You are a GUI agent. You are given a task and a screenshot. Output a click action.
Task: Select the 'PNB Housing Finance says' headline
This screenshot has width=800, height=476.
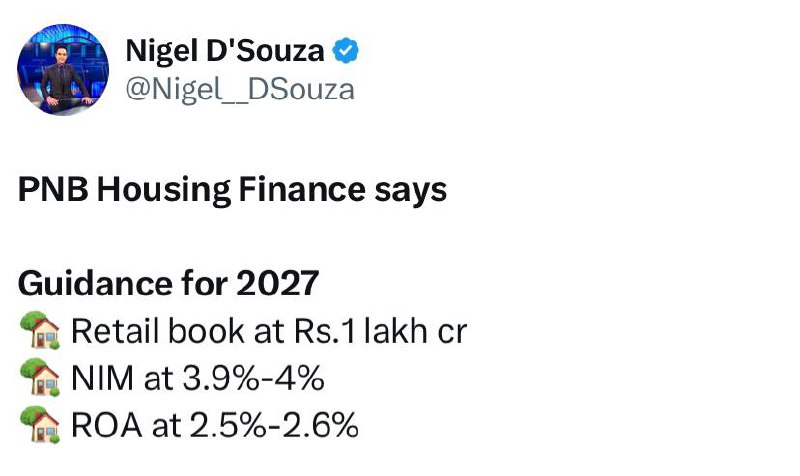pyautogui.click(x=232, y=190)
